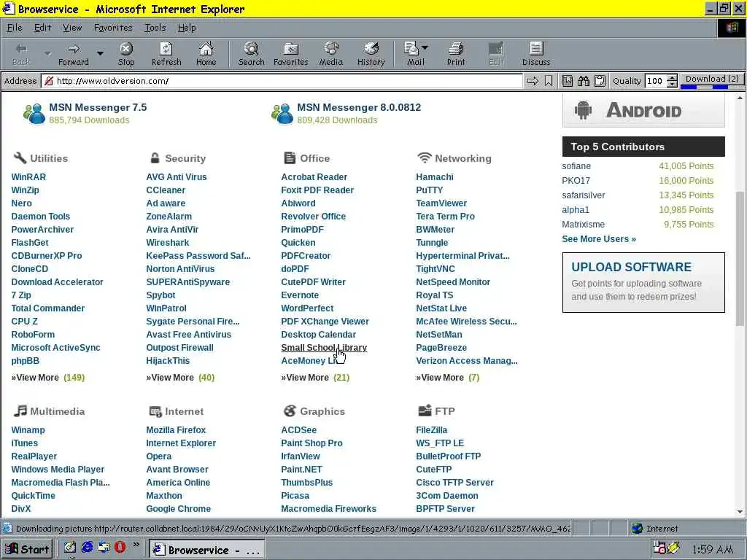Select the Browservice taskbar button
This screenshot has height=560, width=747.
(x=206, y=550)
